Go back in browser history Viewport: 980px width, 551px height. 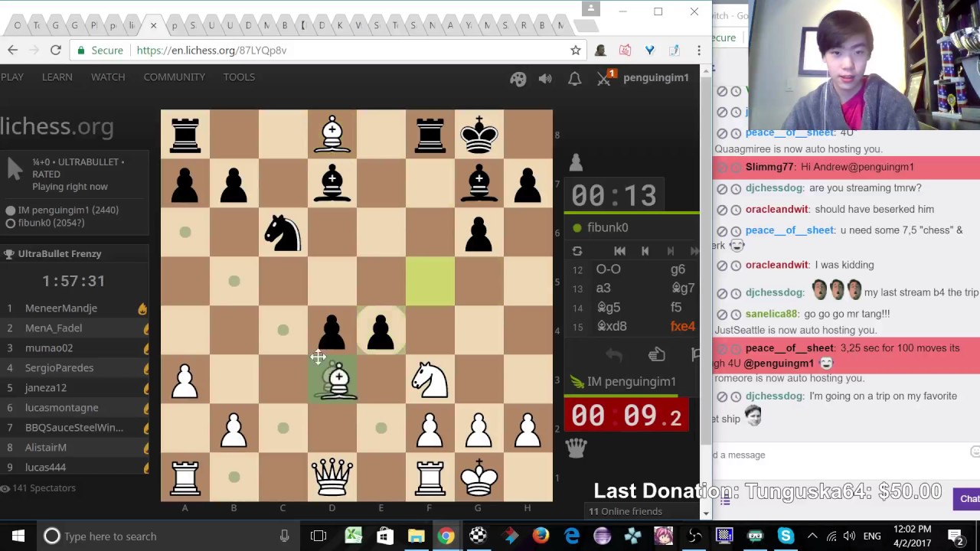coord(12,51)
